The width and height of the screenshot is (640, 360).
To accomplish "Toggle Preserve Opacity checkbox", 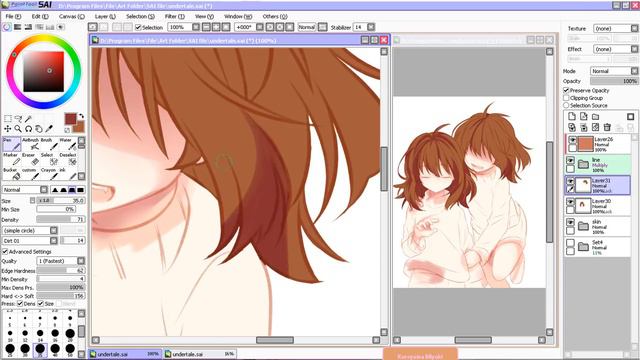I will point(566,90).
